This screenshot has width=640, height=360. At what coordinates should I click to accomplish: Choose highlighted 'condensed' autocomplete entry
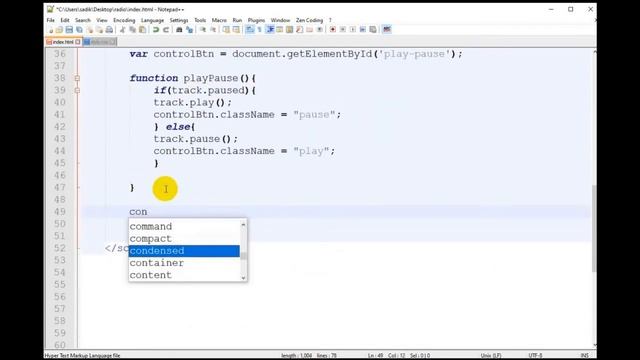(184, 251)
